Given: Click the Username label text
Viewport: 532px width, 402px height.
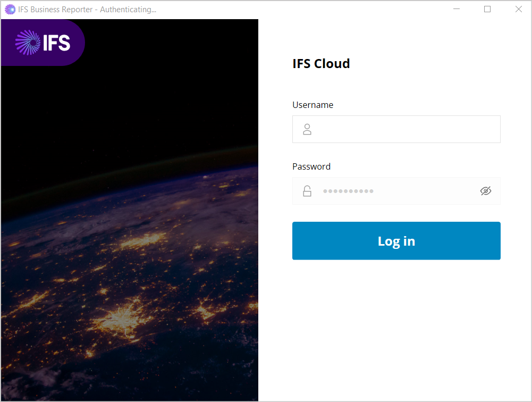Looking at the screenshot, I should coord(313,105).
